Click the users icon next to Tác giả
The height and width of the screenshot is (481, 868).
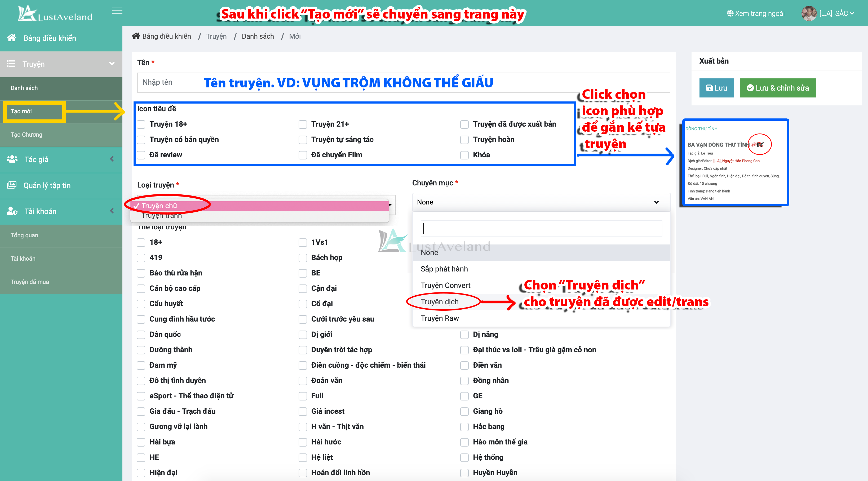coord(12,159)
